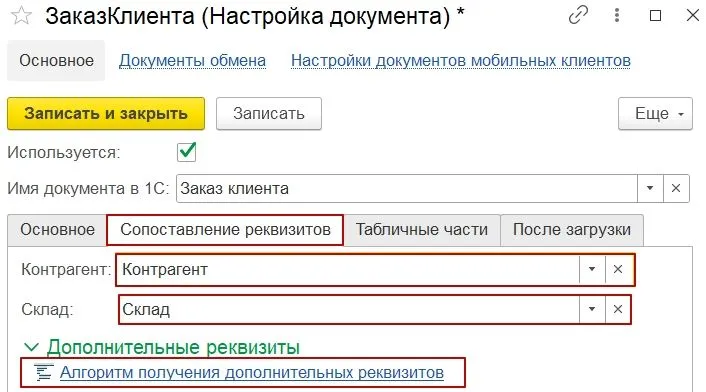Select the Сопоставление реквизитов tab
Viewport: 706px width, 392px height.
point(225,230)
